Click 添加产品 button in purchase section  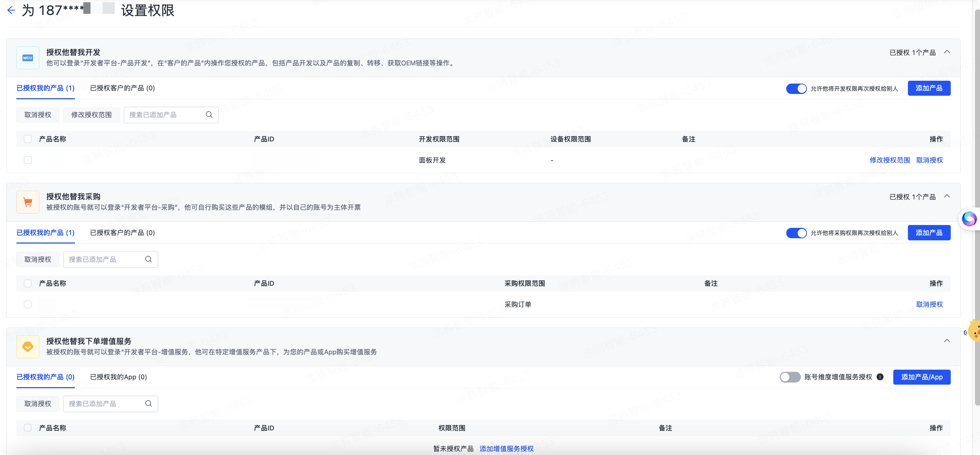pyautogui.click(x=929, y=232)
